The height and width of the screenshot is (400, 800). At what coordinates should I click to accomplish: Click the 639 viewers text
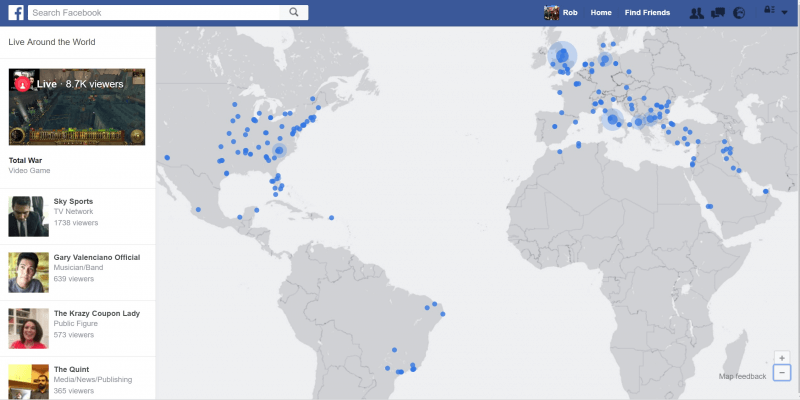(73, 279)
